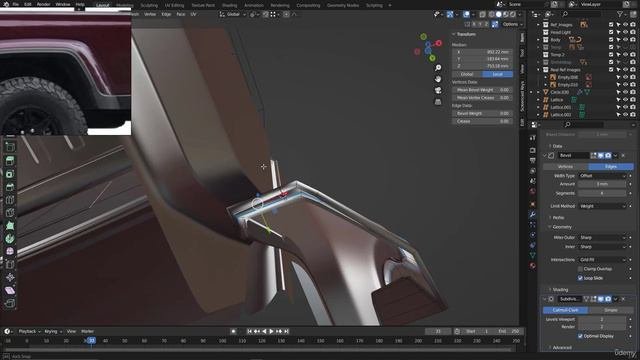Select Edges mode in Bevel modifier
The width and height of the screenshot is (640, 360).
pyautogui.click(x=611, y=167)
